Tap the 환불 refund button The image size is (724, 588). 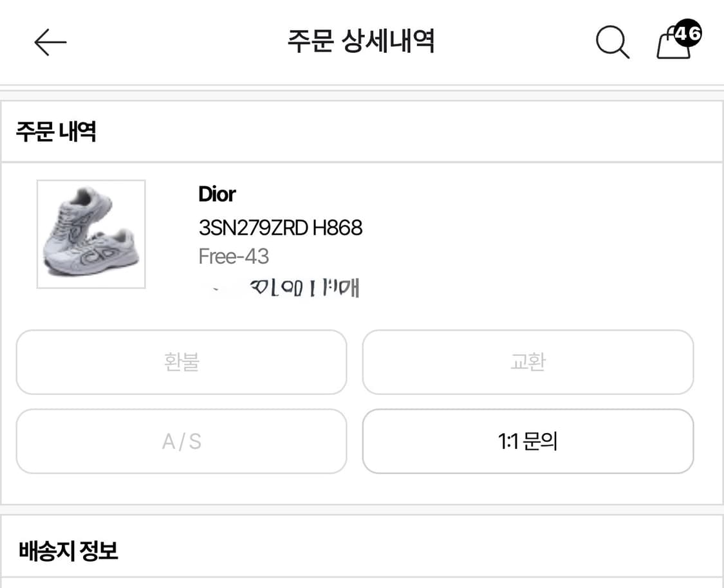(181, 362)
